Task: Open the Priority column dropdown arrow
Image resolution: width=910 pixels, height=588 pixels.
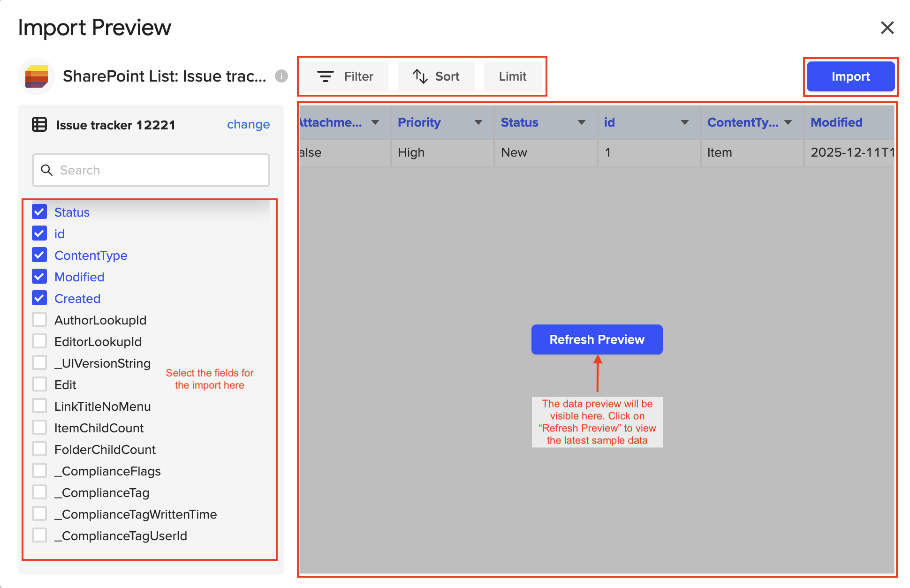Action: click(478, 122)
